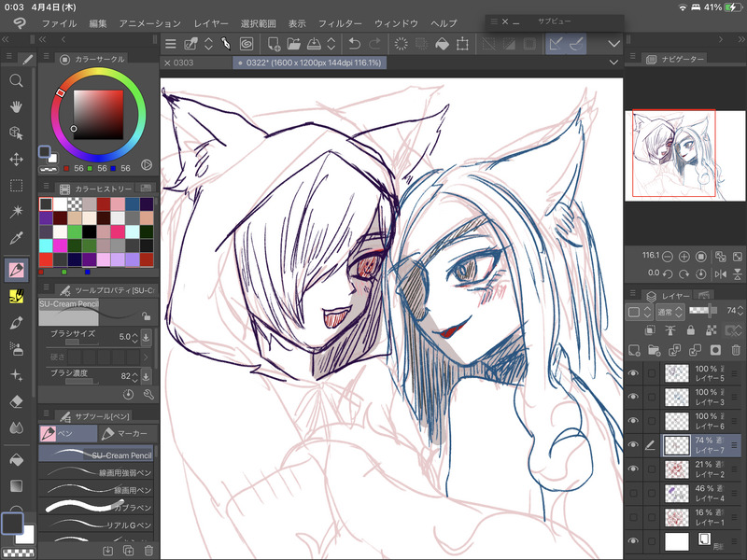Hide layer レイヤー2 with eye icon
The image size is (747, 560).
pos(633,469)
